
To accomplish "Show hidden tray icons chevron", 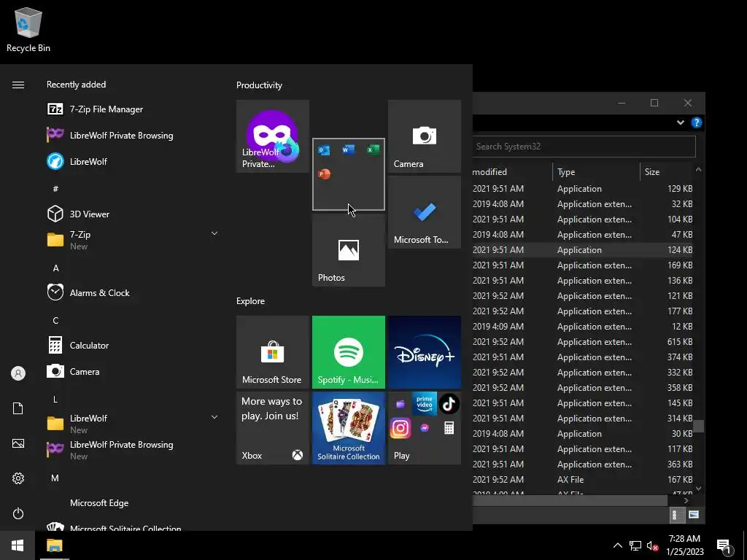I will tap(617, 545).
